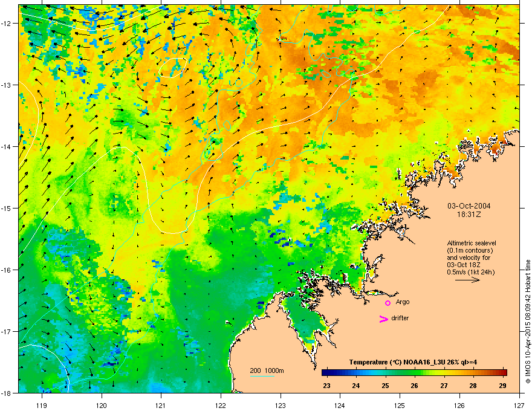
Task: Click latitude axis label -13
Action: pos(6,85)
